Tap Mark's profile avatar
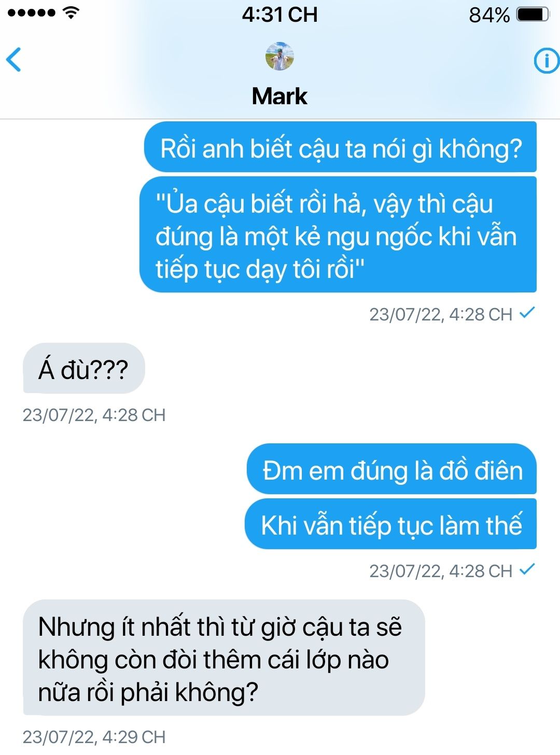The image size is (560, 755). pyautogui.click(x=279, y=57)
